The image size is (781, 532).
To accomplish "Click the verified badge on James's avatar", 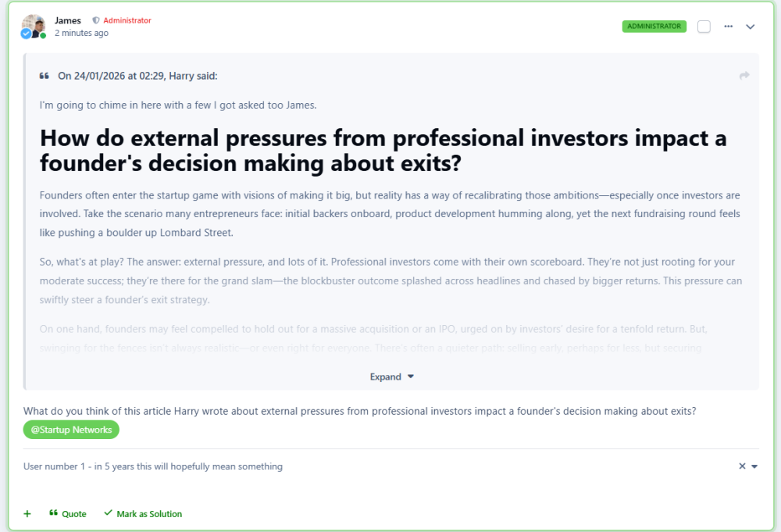I will (26, 34).
